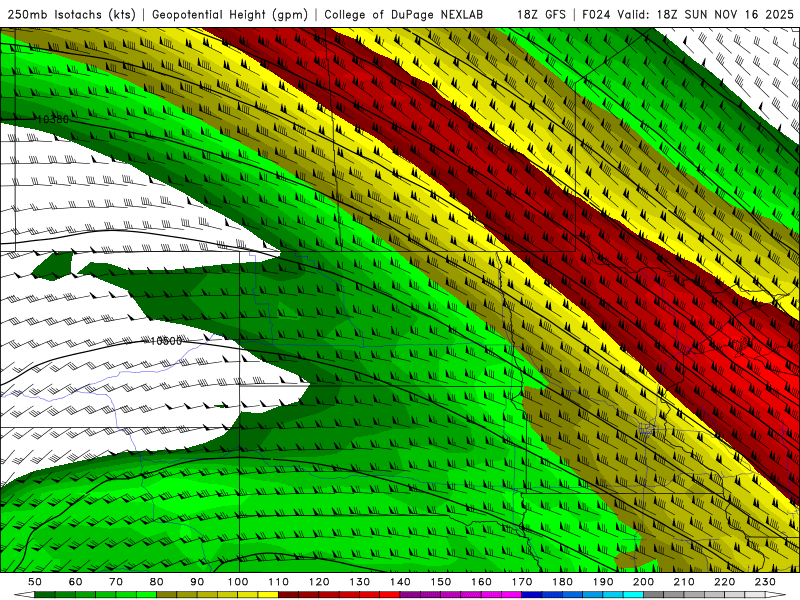
Task: Click the '150' value on the color scale
Action: coord(441,582)
